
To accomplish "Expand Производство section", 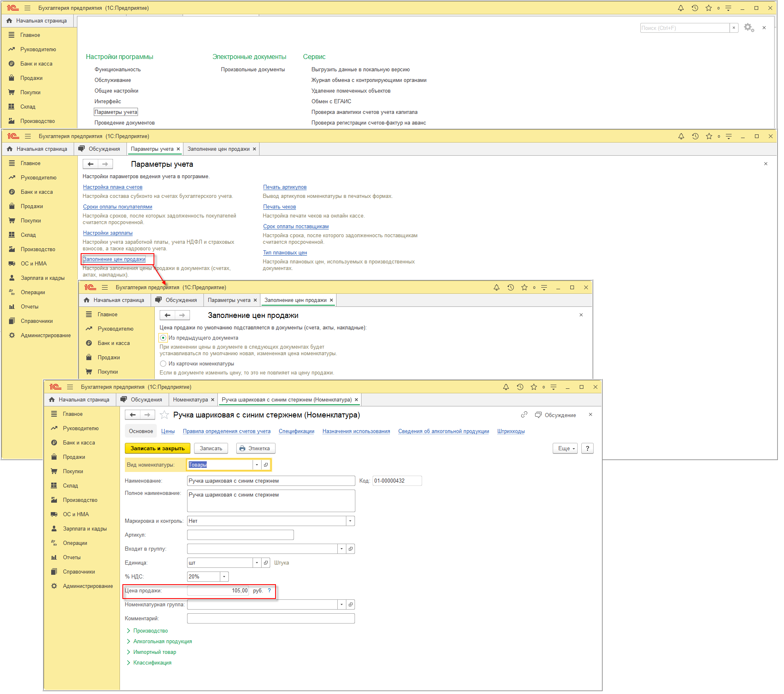I will [147, 630].
